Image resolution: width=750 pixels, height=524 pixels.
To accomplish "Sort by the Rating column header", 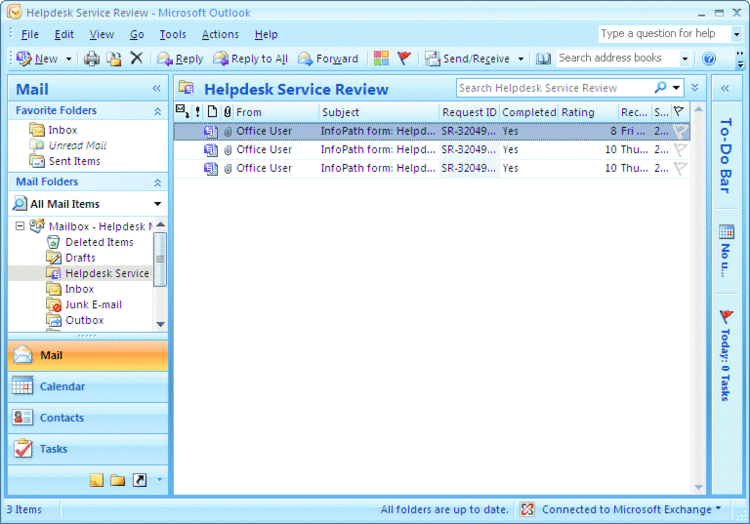I will point(588,112).
